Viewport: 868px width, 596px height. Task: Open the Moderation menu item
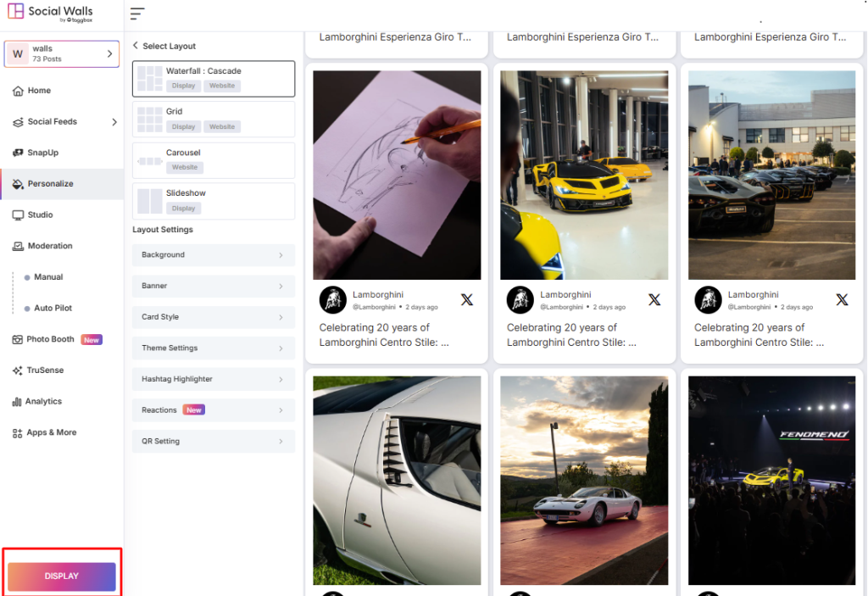click(50, 246)
